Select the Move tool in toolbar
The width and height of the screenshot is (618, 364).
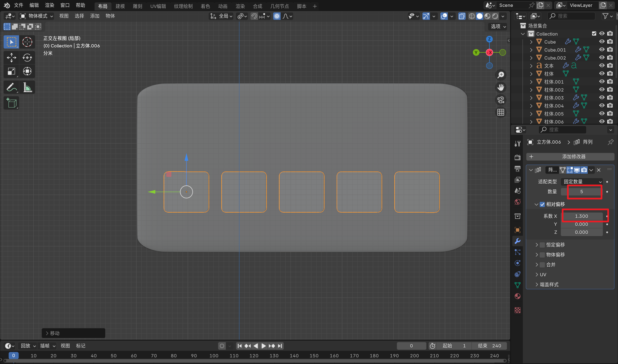11,58
